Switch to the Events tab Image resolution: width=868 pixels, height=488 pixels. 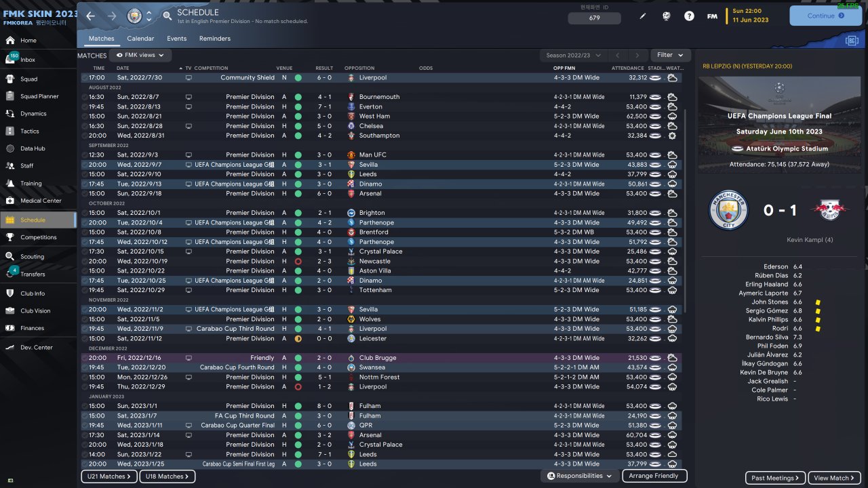click(176, 39)
